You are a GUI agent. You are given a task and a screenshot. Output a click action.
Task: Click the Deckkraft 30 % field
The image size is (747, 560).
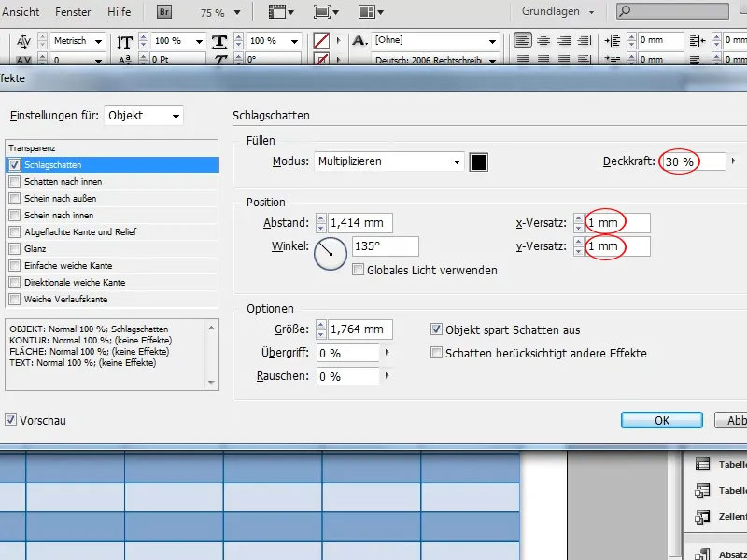click(x=693, y=161)
